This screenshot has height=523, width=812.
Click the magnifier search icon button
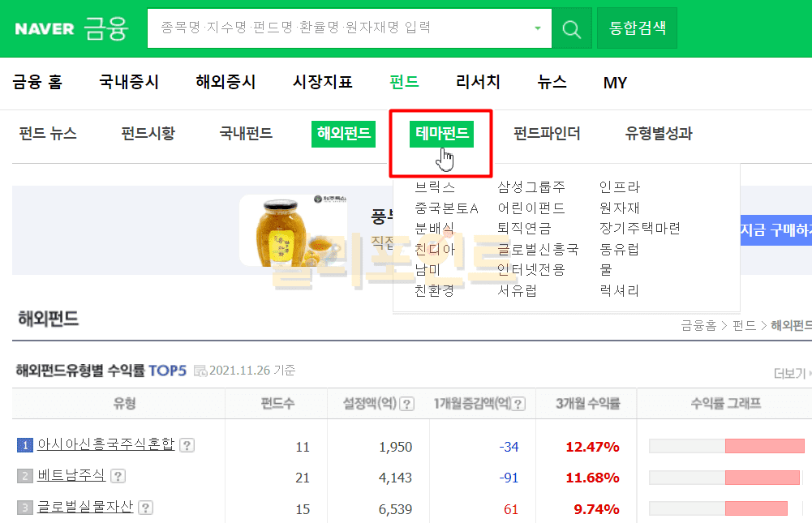coord(572,29)
